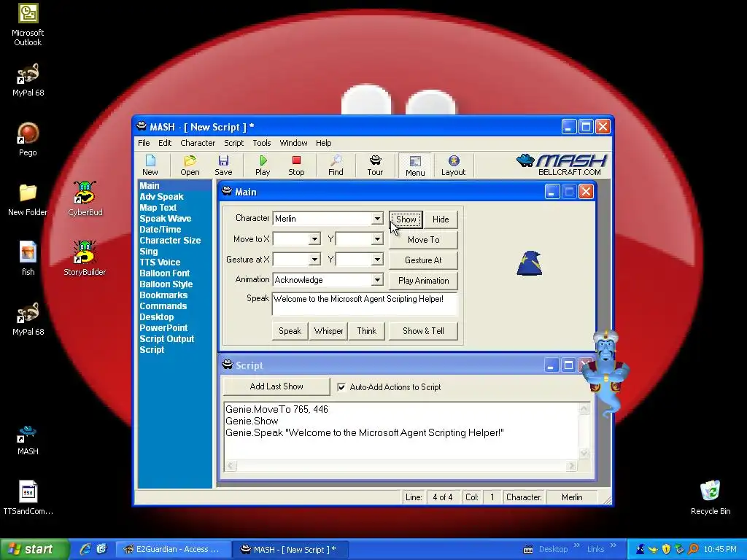Image resolution: width=747 pixels, height=560 pixels.
Task: Open the Find magnifier tool
Action: pos(336,166)
